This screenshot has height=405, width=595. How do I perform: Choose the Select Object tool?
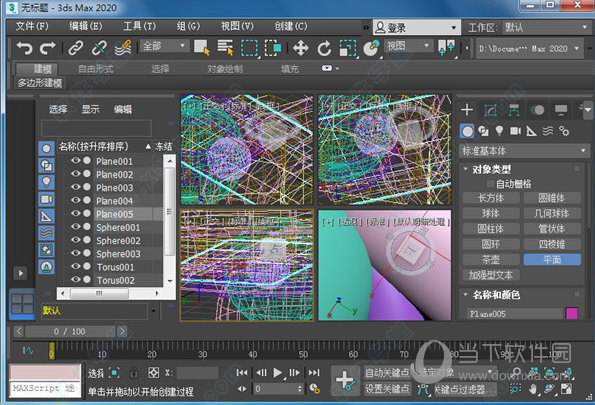tap(201, 48)
